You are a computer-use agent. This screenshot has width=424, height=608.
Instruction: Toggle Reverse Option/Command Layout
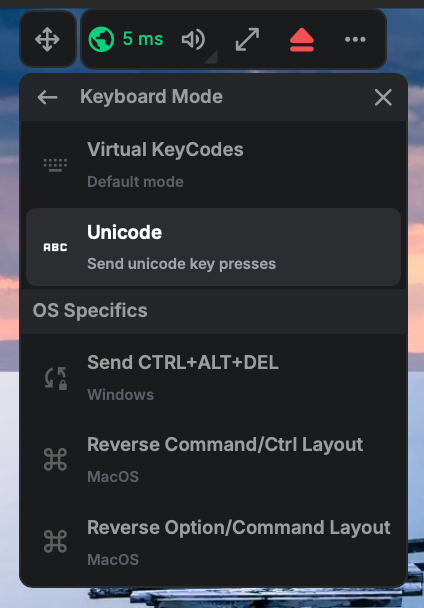coord(213,543)
